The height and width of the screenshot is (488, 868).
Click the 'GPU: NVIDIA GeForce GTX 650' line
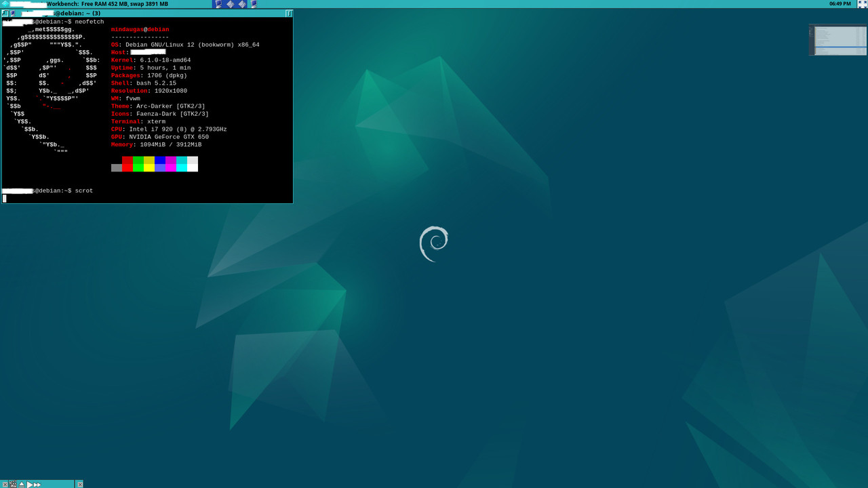tap(160, 137)
